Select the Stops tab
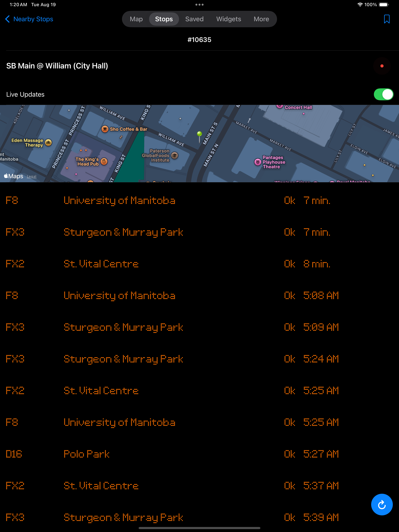The height and width of the screenshot is (532, 399). 164,19
